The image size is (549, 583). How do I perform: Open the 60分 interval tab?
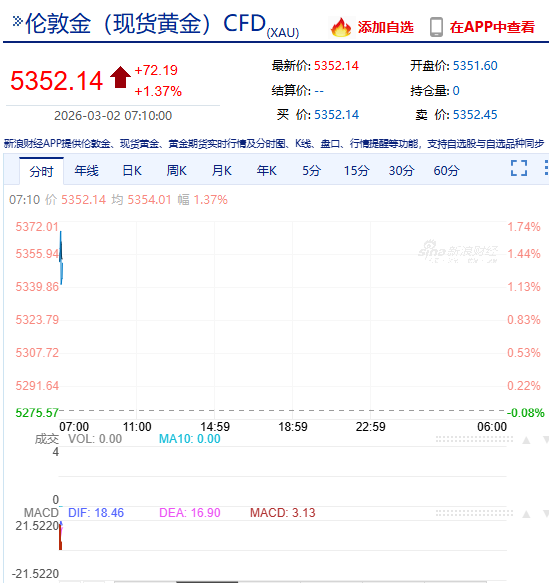coord(446,171)
